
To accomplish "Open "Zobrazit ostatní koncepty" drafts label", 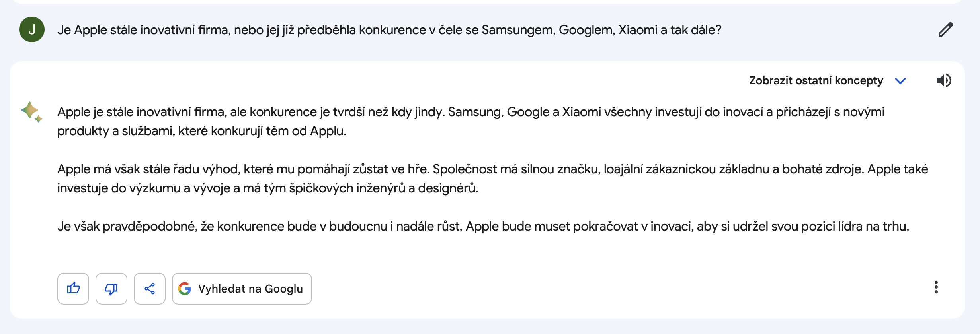I will [816, 81].
